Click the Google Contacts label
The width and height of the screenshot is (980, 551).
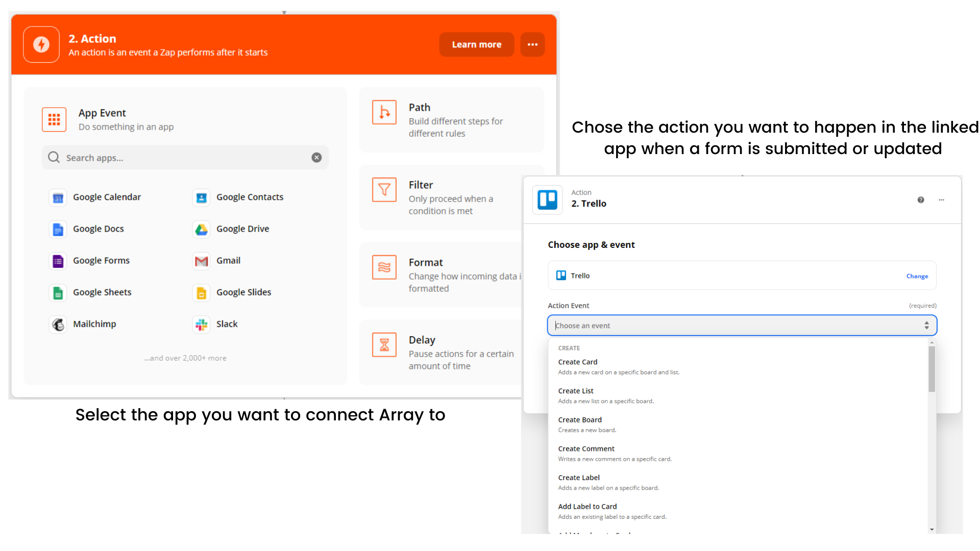pyautogui.click(x=250, y=197)
